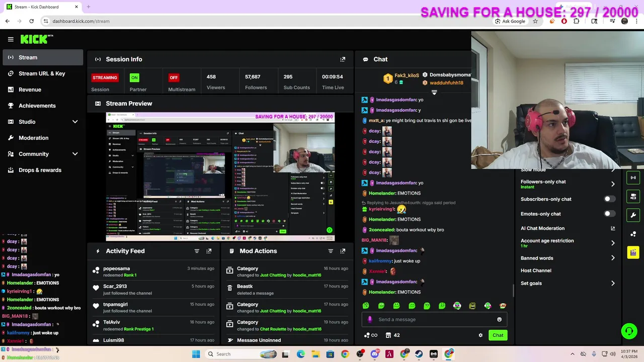The height and width of the screenshot is (362, 644).
Task: Open the emoji picker in message box
Action: pos(499,319)
